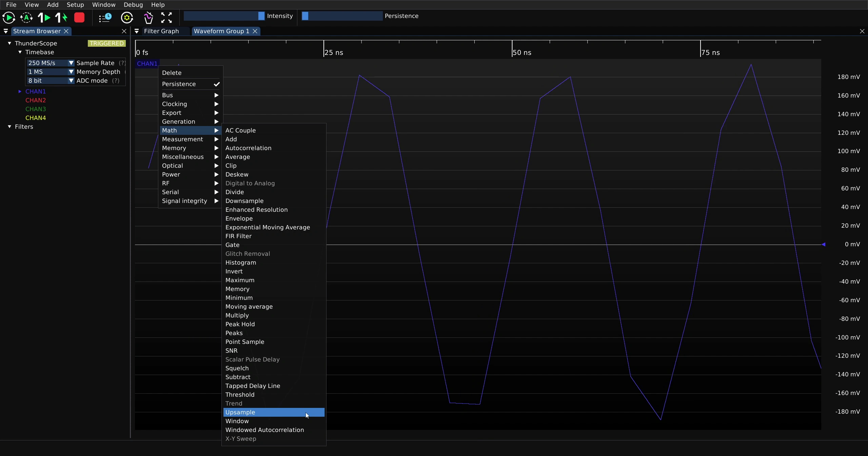Switch to Filter Graph tab

pos(161,31)
